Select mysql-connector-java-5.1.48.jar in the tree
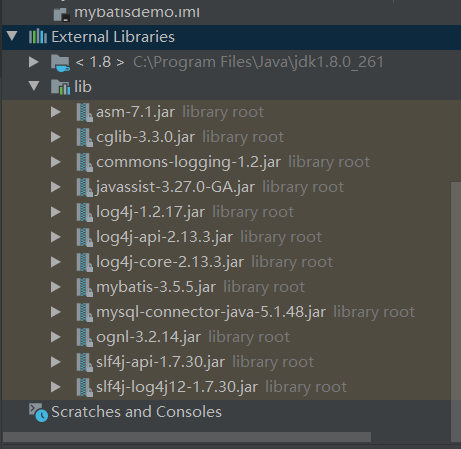Image resolution: width=461 pixels, height=449 pixels. click(211, 312)
